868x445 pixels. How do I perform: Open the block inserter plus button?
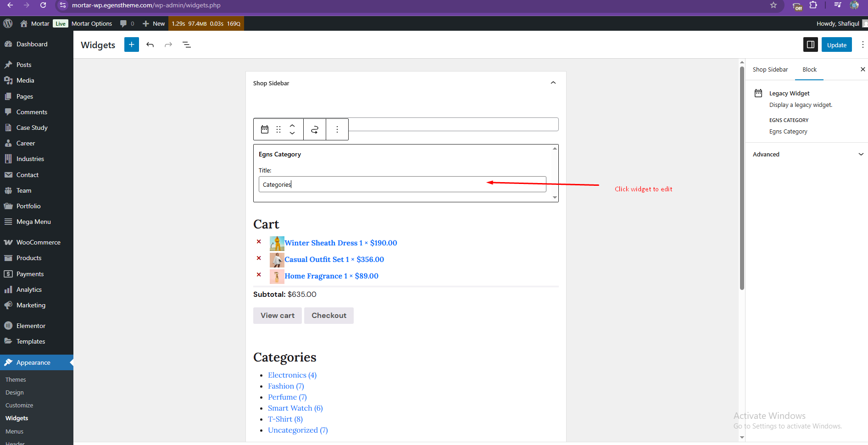pyautogui.click(x=131, y=44)
